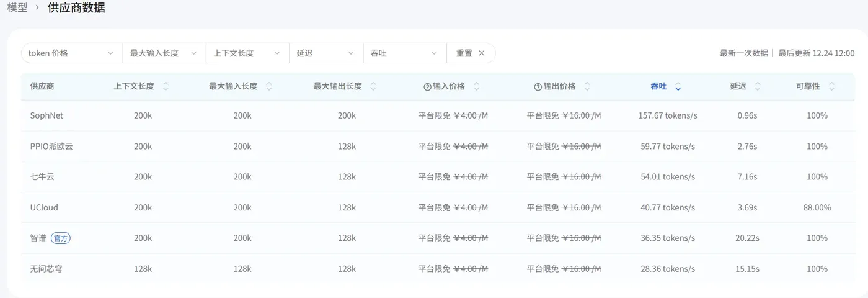
Task: Sort by 上下文长度 column sort icon
Action: click(x=166, y=87)
